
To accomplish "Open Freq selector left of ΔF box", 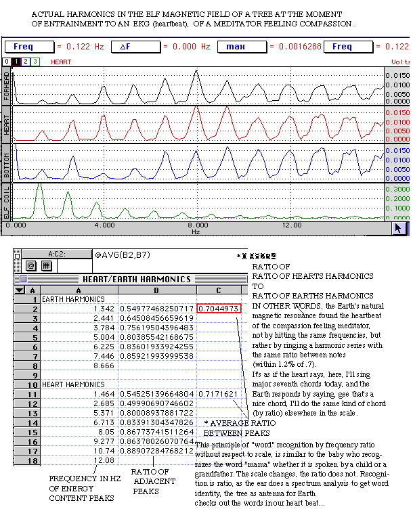I will (x=30, y=47).
